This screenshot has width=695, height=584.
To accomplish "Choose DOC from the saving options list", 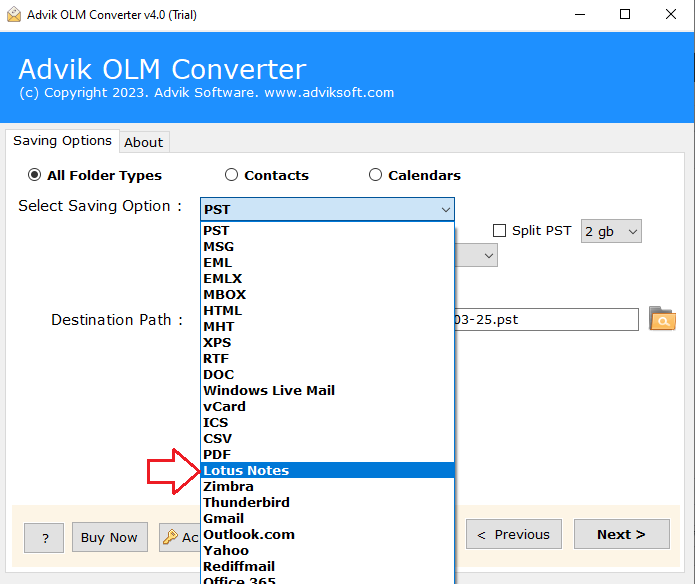I will pos(327,374).
